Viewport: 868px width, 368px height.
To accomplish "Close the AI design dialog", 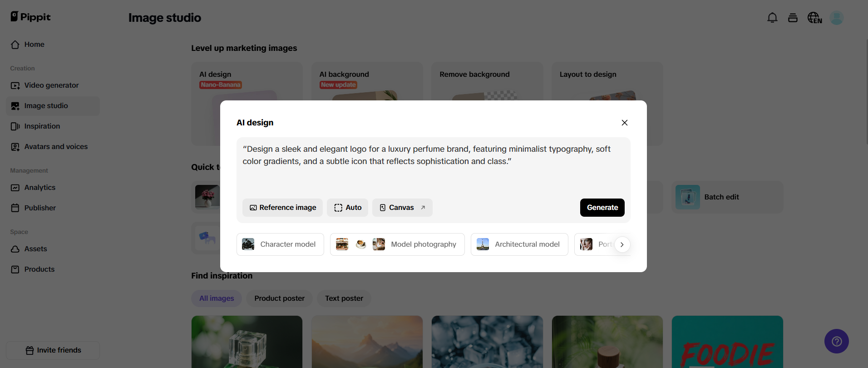I will 624,123.
